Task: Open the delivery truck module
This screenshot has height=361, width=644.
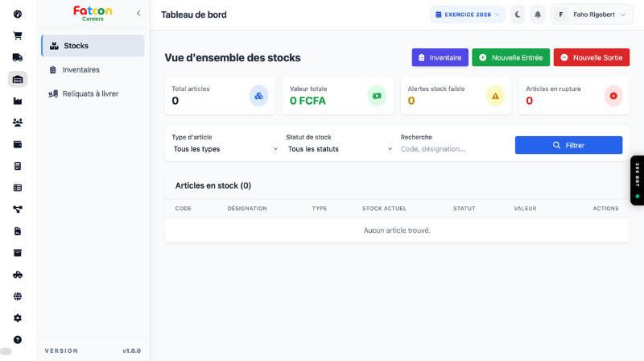Action: tap(18, 57)
